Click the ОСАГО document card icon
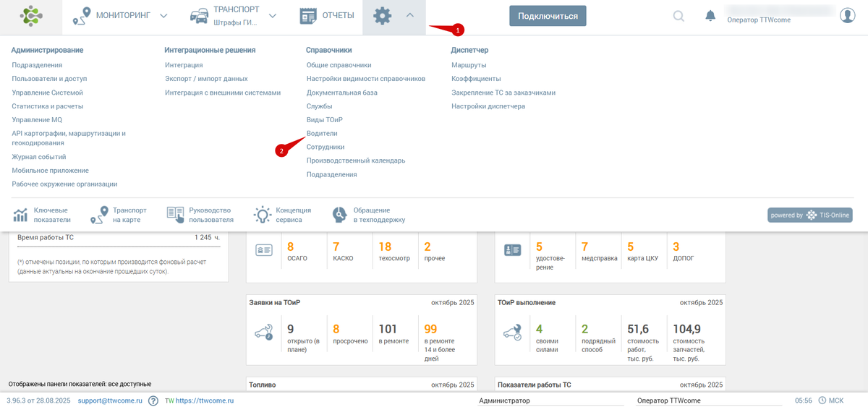This screenshot has height=407, width=868. [263, 249]
